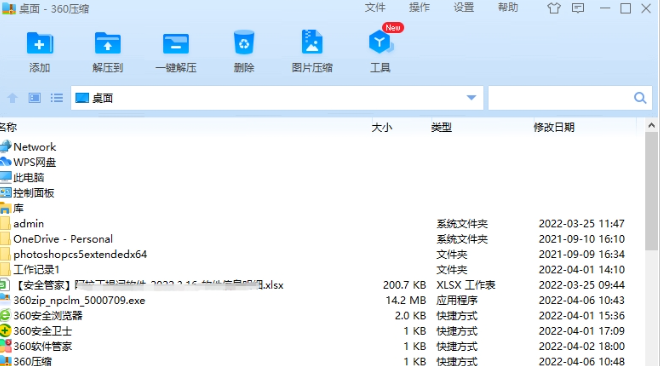Image resolution: width=660 pixels, height=366 pixels.
Task: Select the 此电脑 computer entry
Action: pyautogui.click(x=22, y=178)
